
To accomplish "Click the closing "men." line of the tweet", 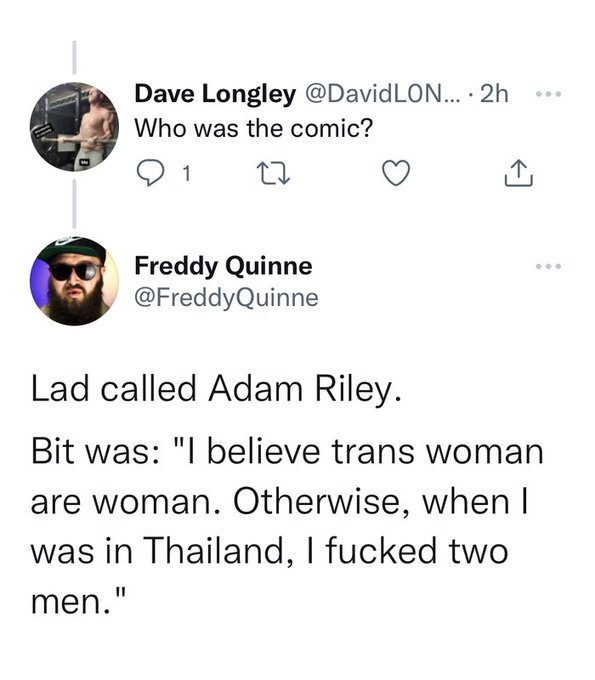I will [x=79, y=602].
